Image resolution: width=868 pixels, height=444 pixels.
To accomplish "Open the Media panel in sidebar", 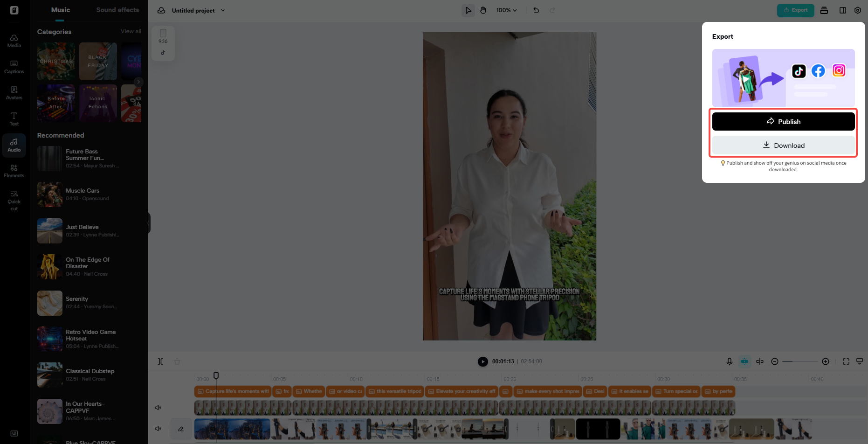I will coord(14,40).
